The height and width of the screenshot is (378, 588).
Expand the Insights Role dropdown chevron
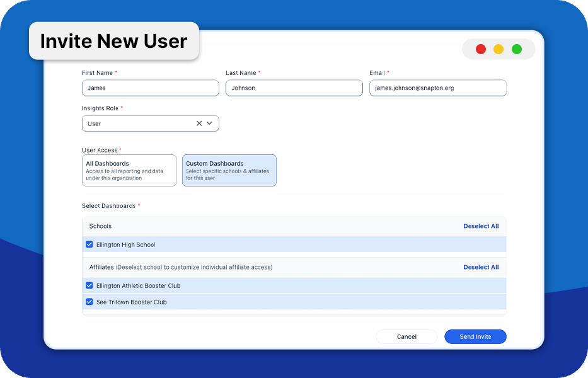(210, 123)
